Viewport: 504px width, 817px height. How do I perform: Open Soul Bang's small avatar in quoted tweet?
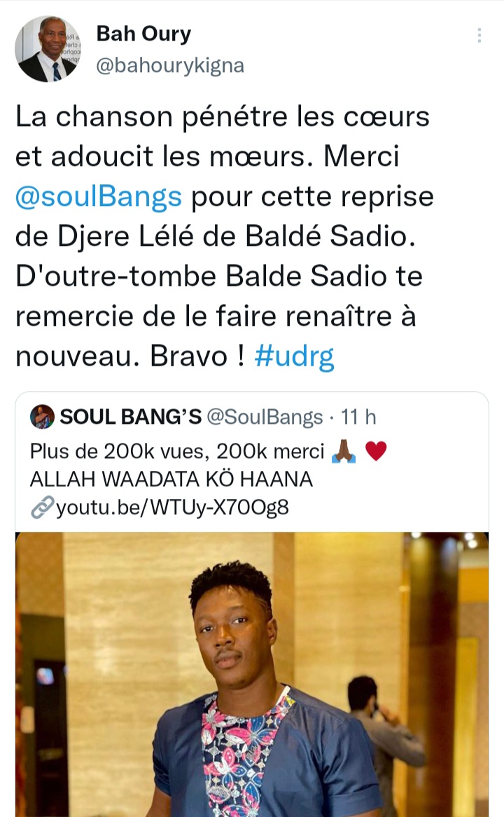tap(43, 417)
